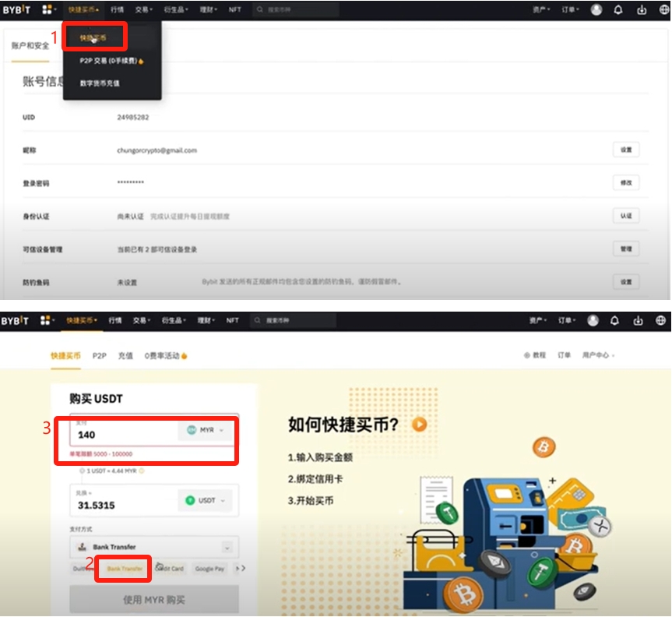This screenshot has width=672, height=617.
Task: Select 数字货币充值 menu entry
Action: click(x=100, y=83)
